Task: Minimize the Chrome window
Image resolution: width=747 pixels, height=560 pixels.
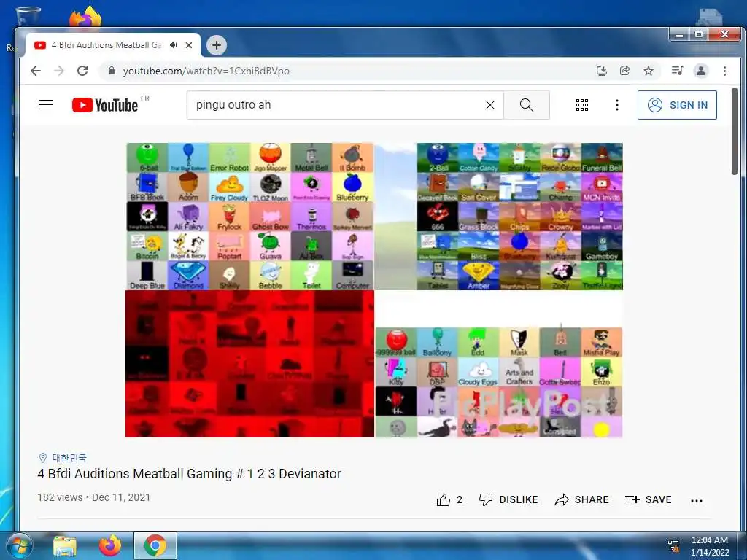Action: pos(679,35)
